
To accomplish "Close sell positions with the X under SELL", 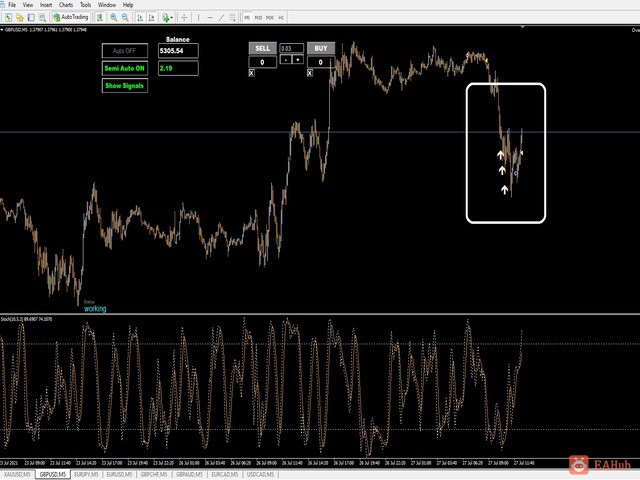I will click(251, 73).
